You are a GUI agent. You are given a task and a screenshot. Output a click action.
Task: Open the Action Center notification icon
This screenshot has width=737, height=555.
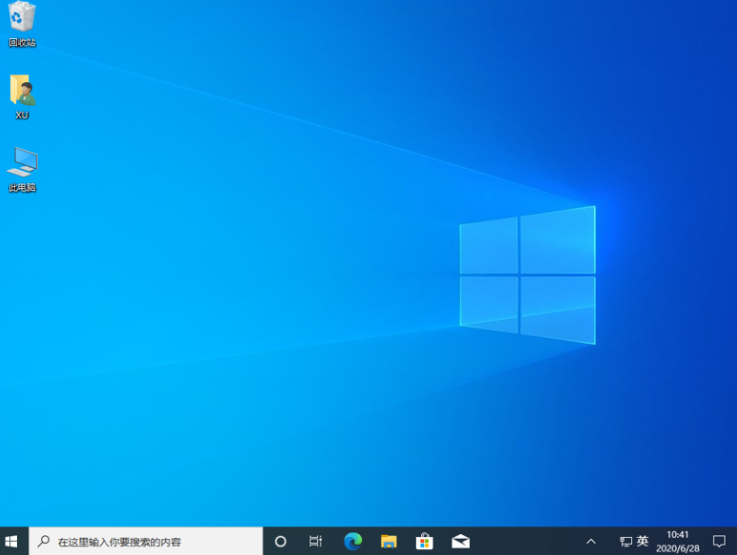click(718, 541)
